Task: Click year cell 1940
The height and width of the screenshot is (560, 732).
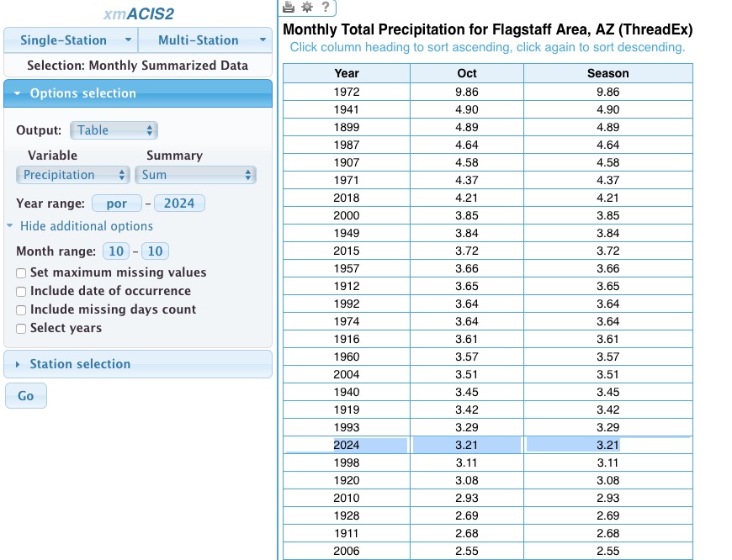Action: click(x=347, y=393)
